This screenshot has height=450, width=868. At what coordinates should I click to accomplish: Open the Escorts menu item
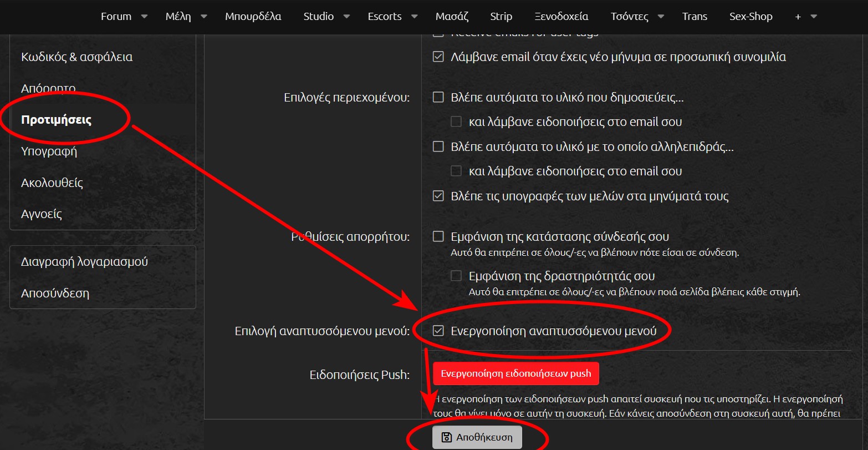tap(385, 17)
